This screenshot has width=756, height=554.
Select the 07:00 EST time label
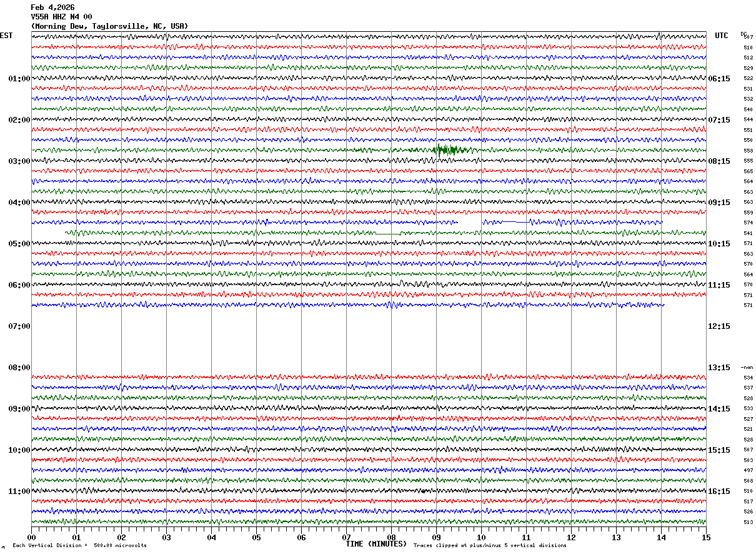coord(19,326)
